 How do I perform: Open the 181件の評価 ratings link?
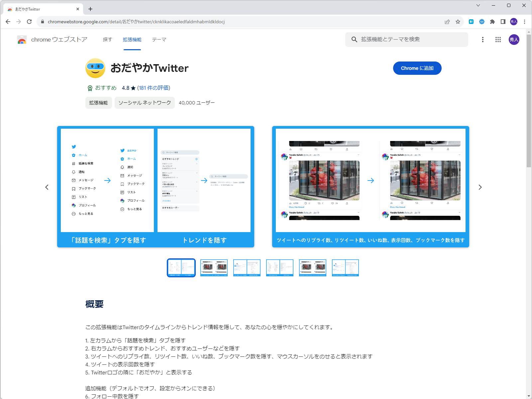coord(154,88)
